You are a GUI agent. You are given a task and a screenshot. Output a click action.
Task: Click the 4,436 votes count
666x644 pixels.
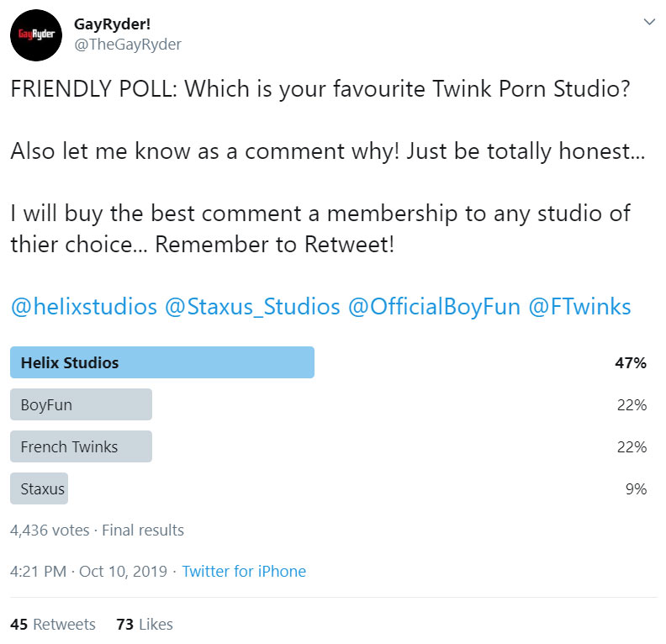point(49,531)
